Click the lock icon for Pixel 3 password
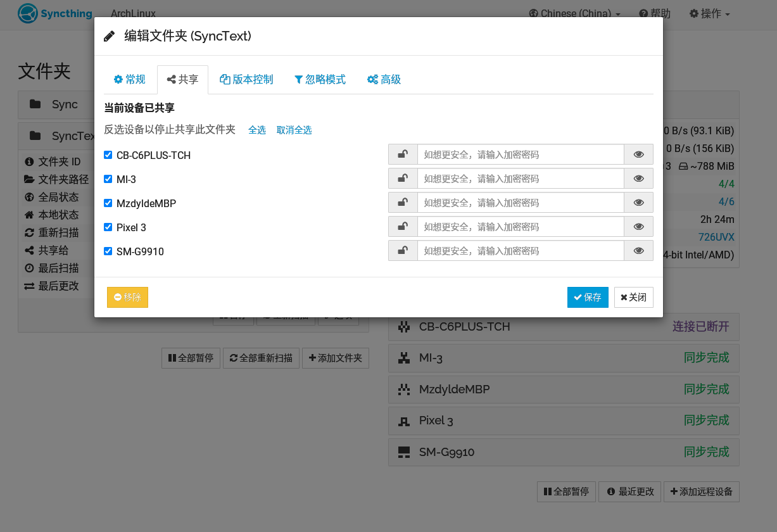 tap(403, 226)
